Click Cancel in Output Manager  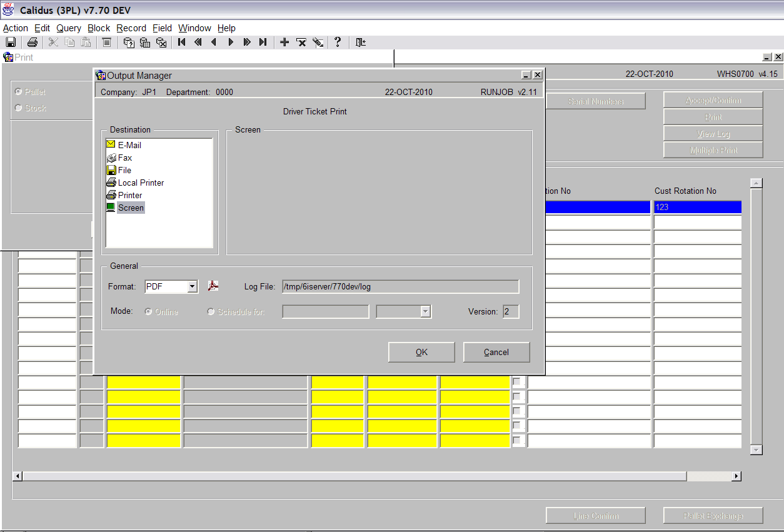[496, 352]
